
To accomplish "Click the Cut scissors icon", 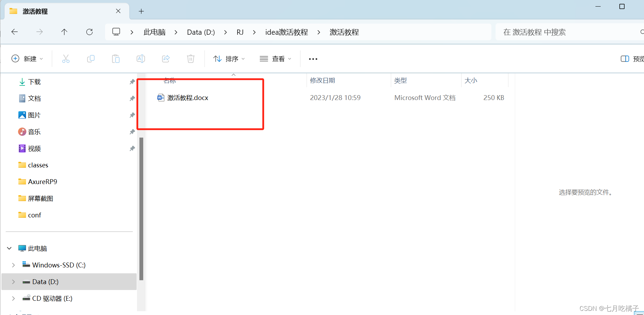I will (x=66, y=59).
